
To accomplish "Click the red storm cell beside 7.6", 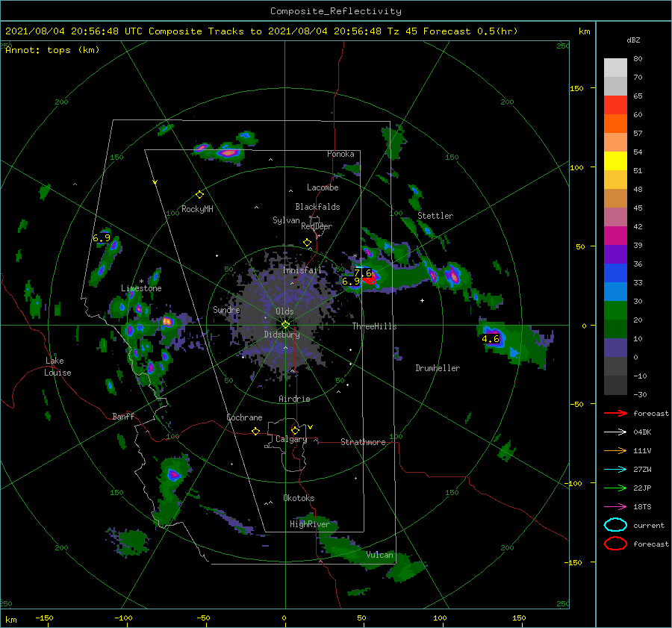I will tap(370, 280).
